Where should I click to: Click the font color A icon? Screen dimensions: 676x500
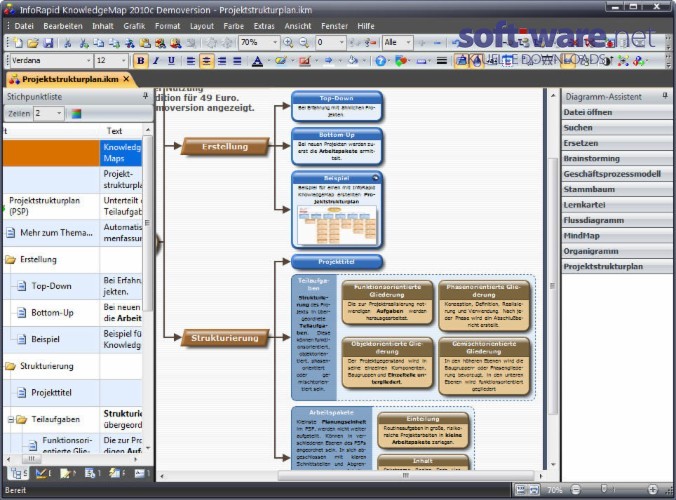(257, 61)
